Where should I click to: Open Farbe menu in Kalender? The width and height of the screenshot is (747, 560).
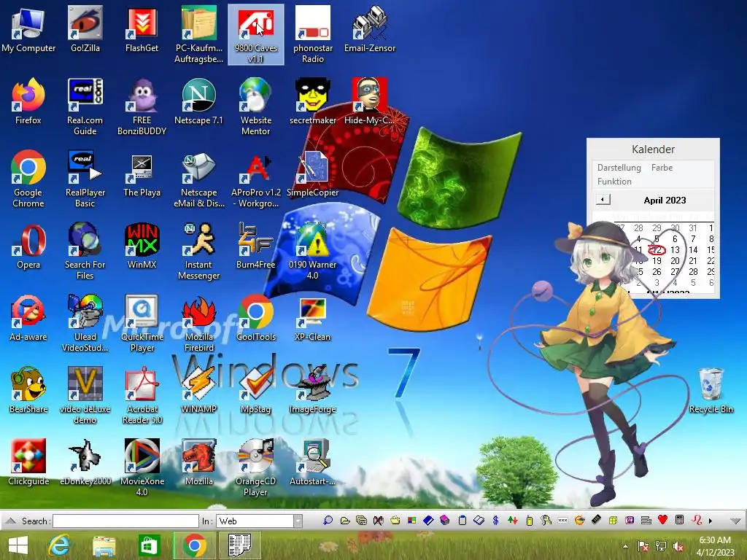[662, 168]
